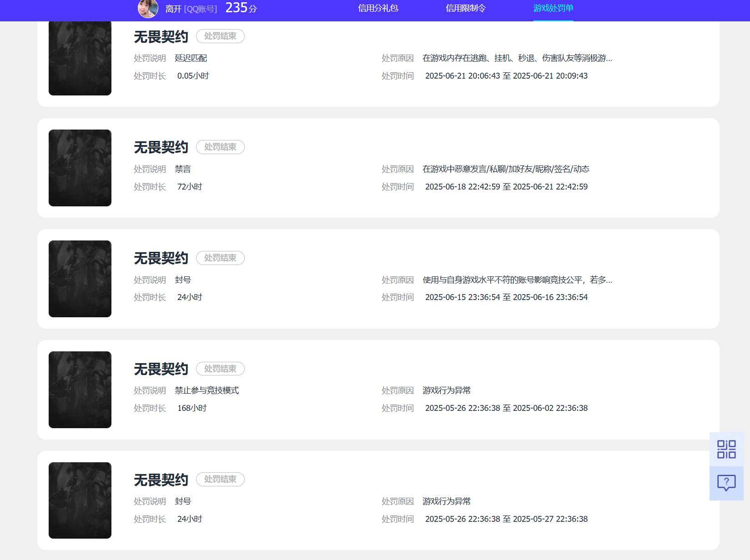Click time 2025-06-18 22:42:59 至 2025-06-21

507,187
